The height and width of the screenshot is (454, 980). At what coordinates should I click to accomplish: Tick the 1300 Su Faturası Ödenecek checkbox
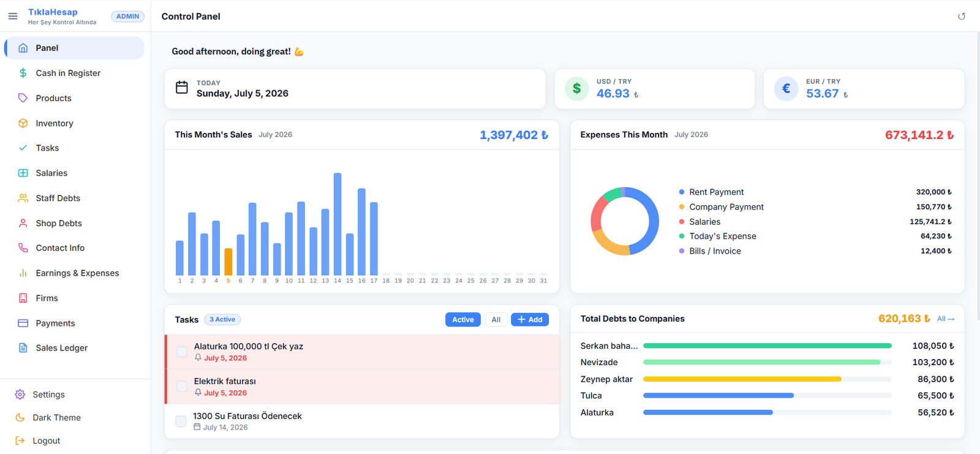tap(181, 422)
